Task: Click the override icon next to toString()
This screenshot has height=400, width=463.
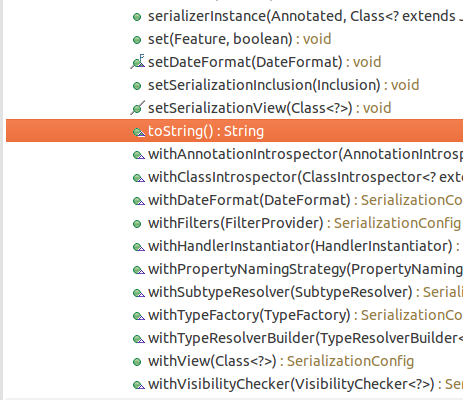Action: 139,132
